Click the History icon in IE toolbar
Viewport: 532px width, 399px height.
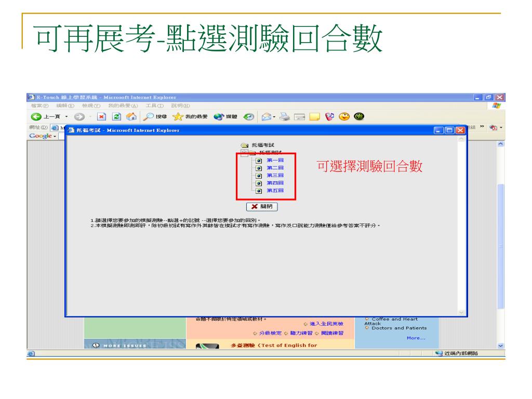point(249,117)
